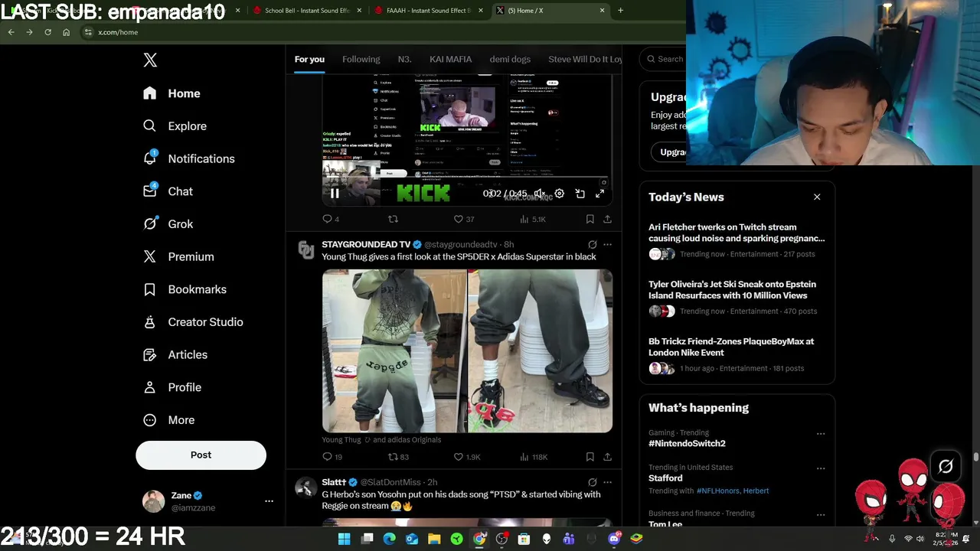Open account menu dots next to Zane

click(269, 501)
